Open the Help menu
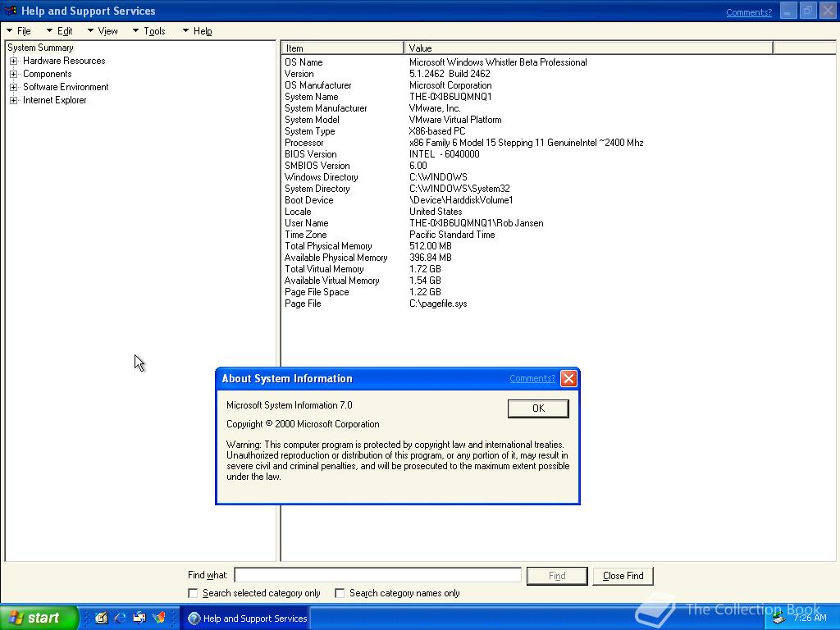This screenshot has width=840, height=630. point(198,31)
